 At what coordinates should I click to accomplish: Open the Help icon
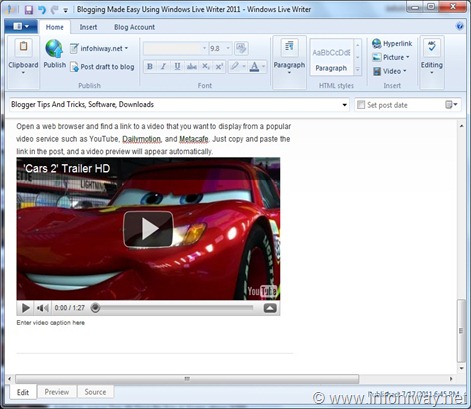(460, 26)
